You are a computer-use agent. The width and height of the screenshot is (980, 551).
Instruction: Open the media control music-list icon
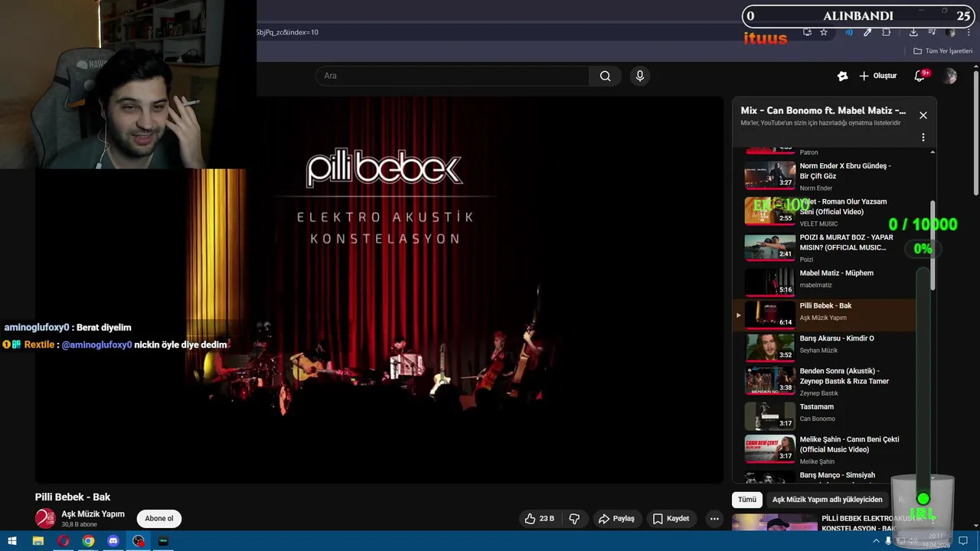click(x=932, y=32)
